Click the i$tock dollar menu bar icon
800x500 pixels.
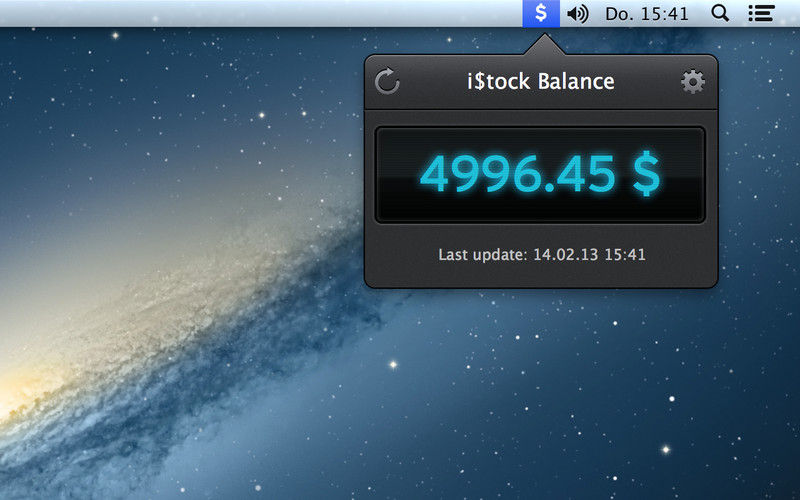click(541, 13)
